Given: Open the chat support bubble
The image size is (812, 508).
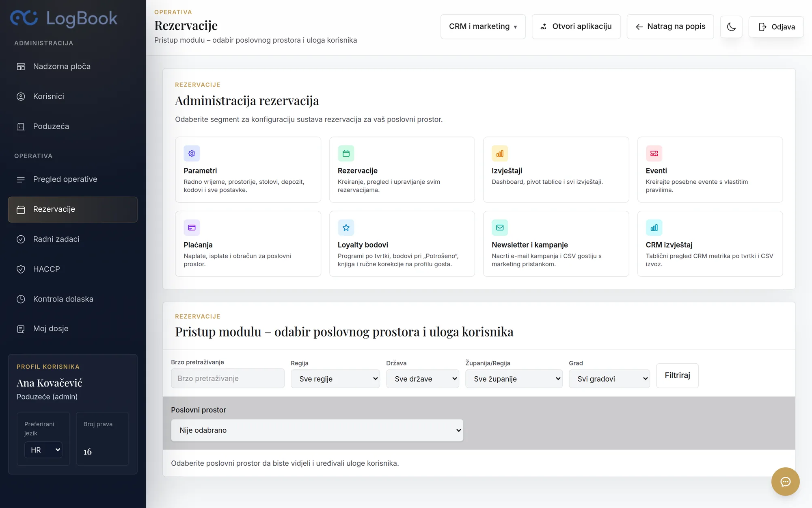Looking at the screenshot, I should coord(785,482).
